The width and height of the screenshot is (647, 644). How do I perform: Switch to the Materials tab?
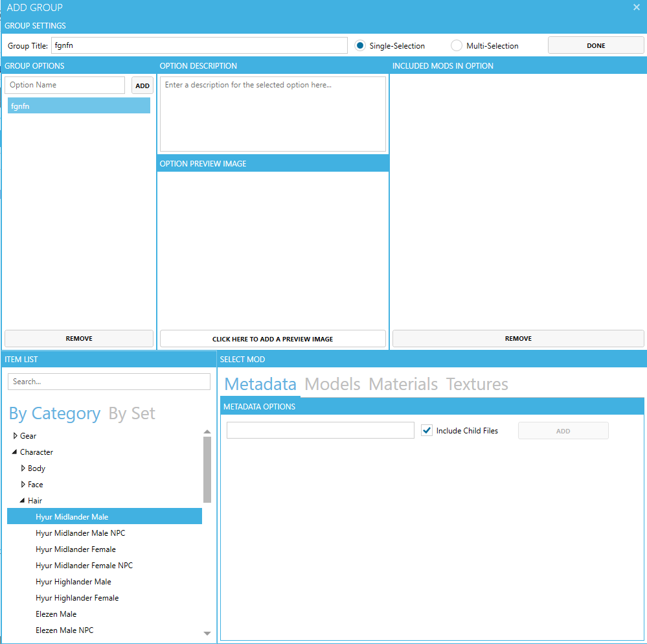pyautogui.click(x=403, y=384)
